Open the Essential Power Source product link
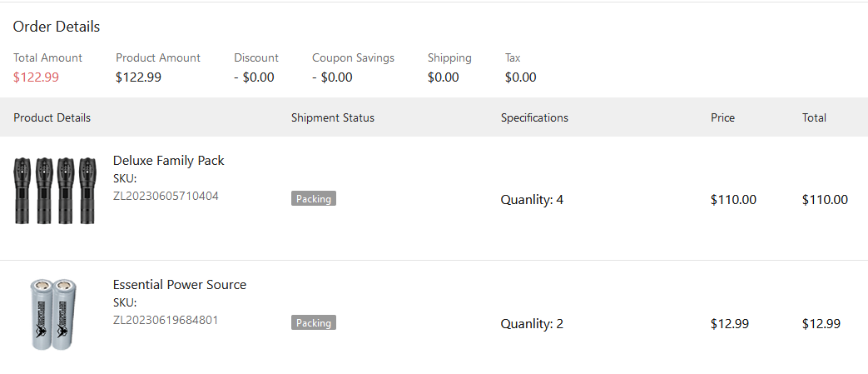This screenshot has height=374, width=868. [x=180, y=285]
